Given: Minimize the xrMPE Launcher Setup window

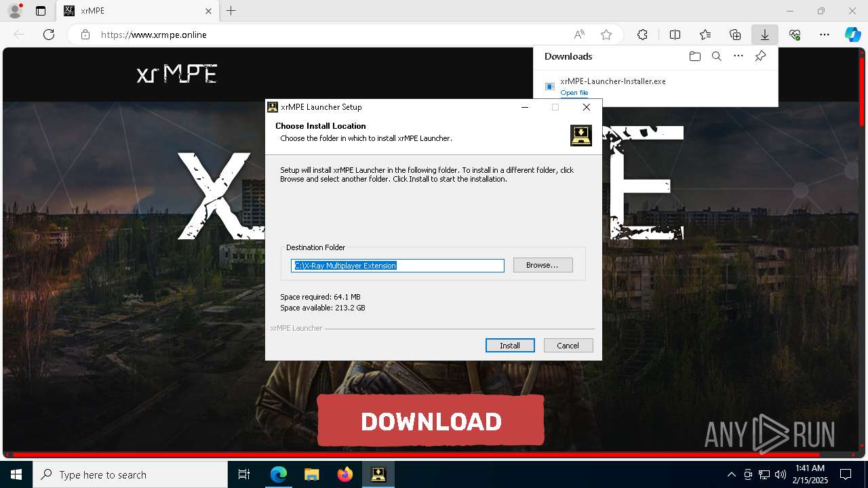Looking at the screenshot, I should tap(525, 107).
